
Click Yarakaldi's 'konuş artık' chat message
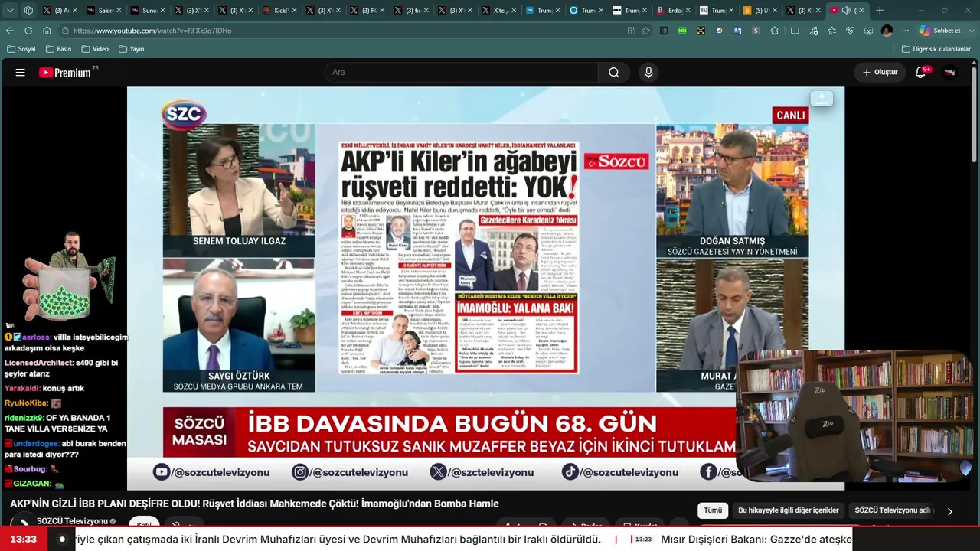click(x=44, y=388)
